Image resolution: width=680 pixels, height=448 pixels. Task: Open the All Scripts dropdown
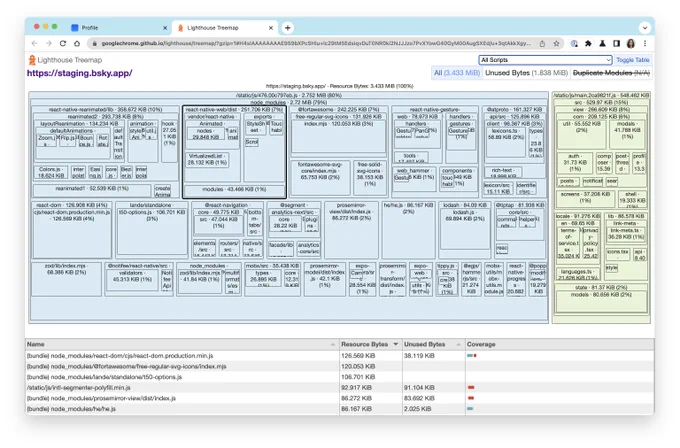click(545, 60)
